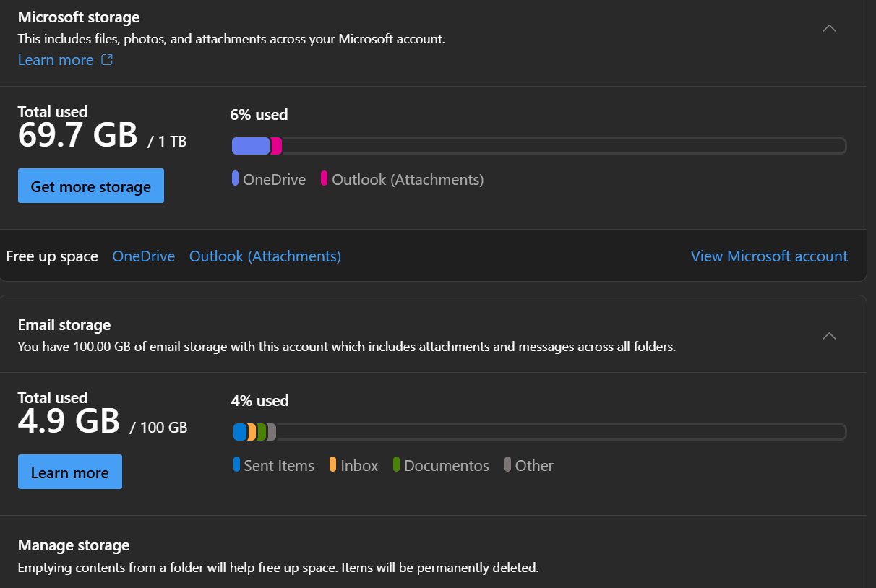876x588 pixels.
Task: Open the OneDrive link next to Free up space
Action: 144,256
